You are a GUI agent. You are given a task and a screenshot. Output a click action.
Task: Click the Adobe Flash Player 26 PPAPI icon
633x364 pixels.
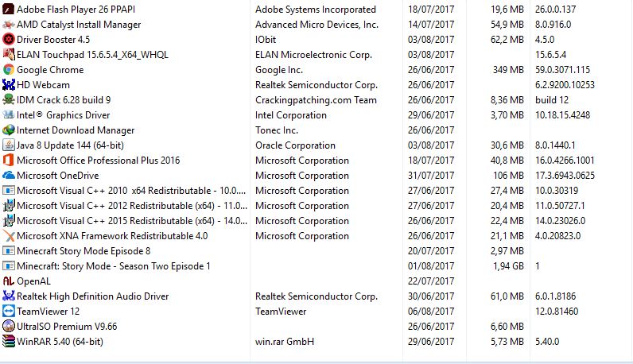(9, 10)
